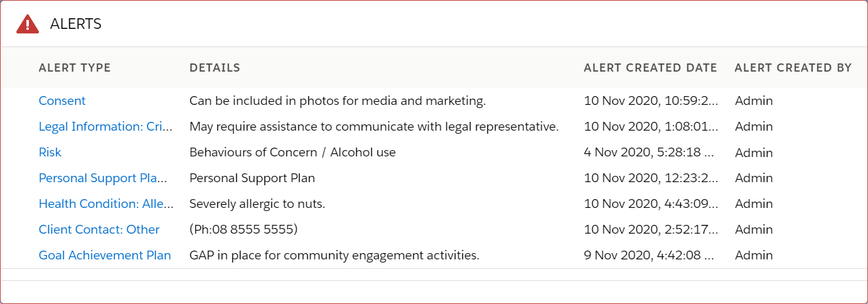The width and height of the screenshot is (868, 304).
Task: Click the Details column header
Action: click(x=215, y=68)
